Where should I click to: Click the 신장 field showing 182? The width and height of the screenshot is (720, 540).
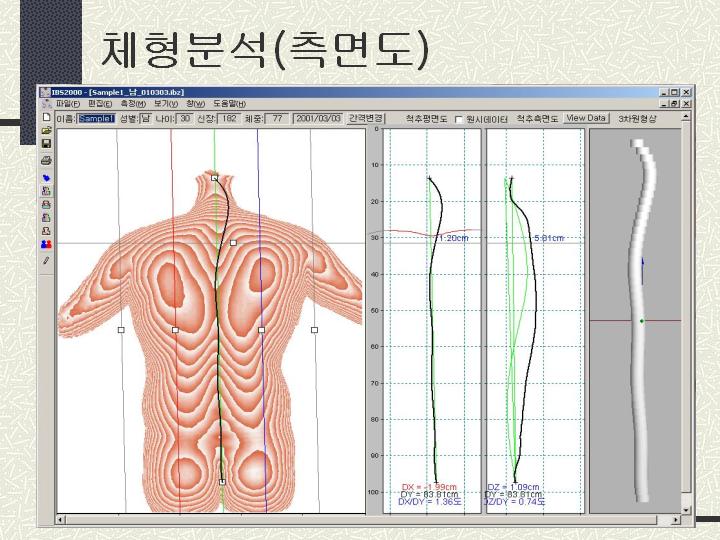point(228,118)
